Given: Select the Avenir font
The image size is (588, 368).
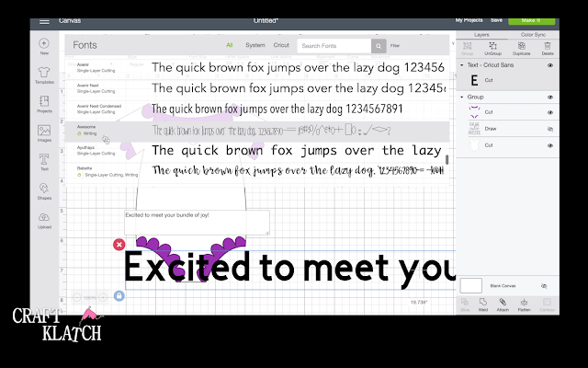Looking at the screenshot, I should (x=257, y=67).
